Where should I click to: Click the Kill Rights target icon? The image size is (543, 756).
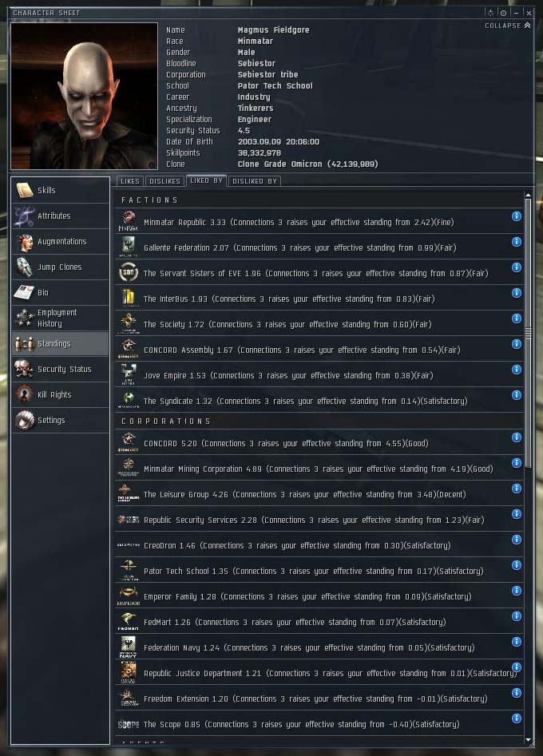(24, 395)
